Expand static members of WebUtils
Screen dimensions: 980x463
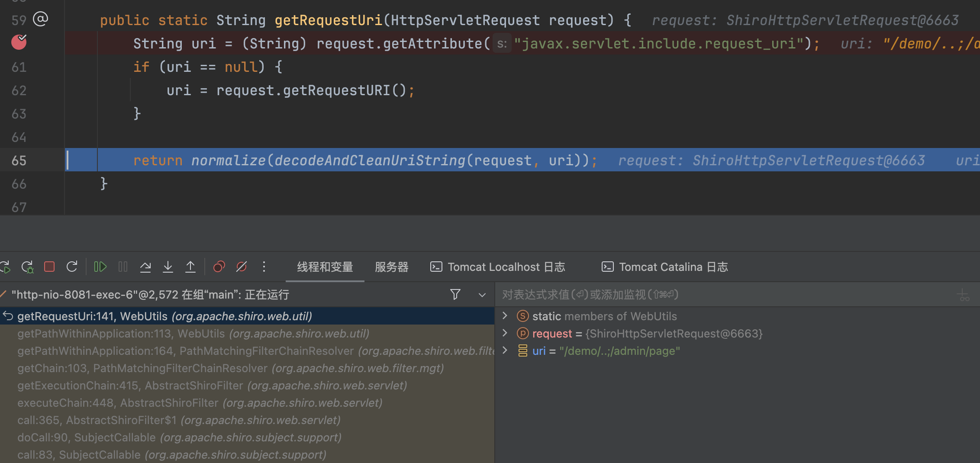coord(505,316)
